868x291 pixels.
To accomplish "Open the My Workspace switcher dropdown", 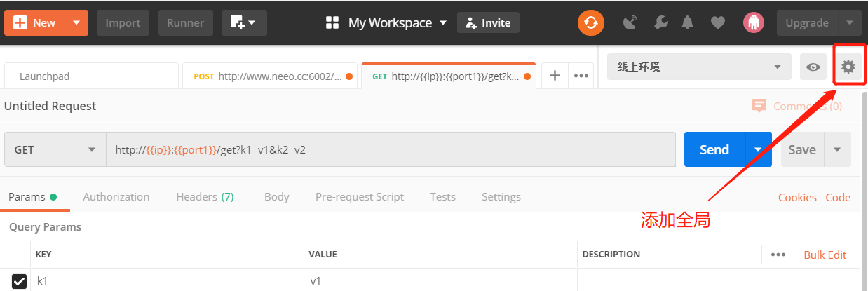I will pyautogui.click(x=386, y=22).
